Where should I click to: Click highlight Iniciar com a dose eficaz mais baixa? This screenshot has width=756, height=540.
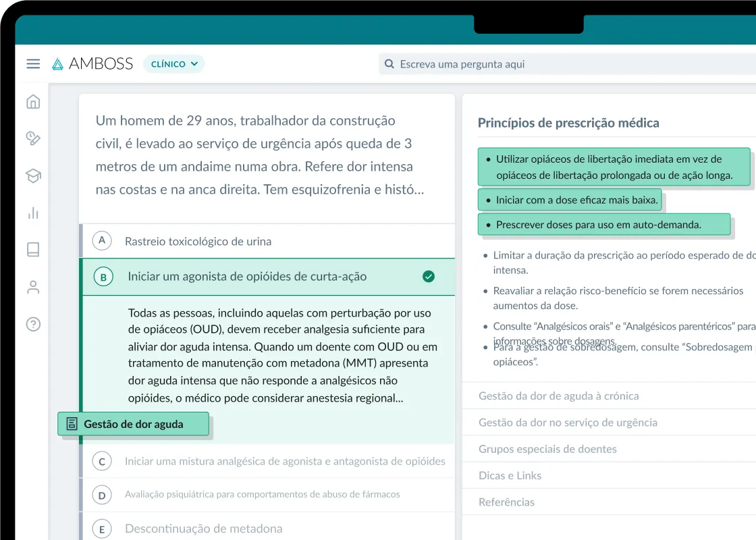[x=570, y=200]
